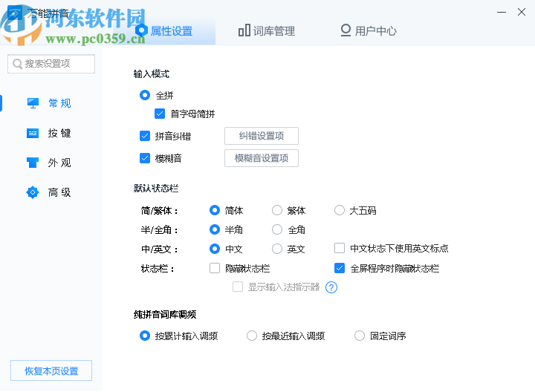
Task: Select 按最近输入调频 radio
Action: (252, 336)
